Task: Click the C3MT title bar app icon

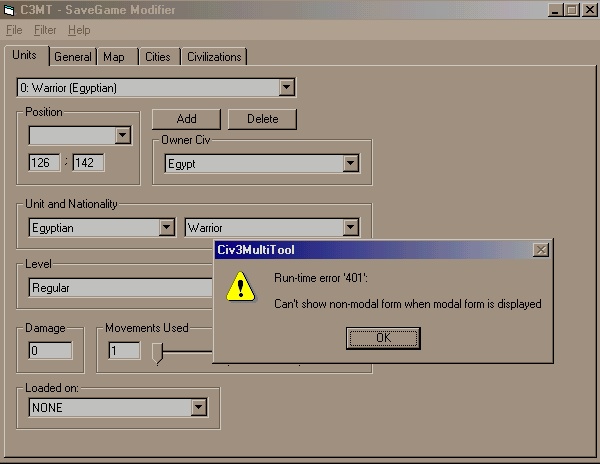Action: point(10,10)
